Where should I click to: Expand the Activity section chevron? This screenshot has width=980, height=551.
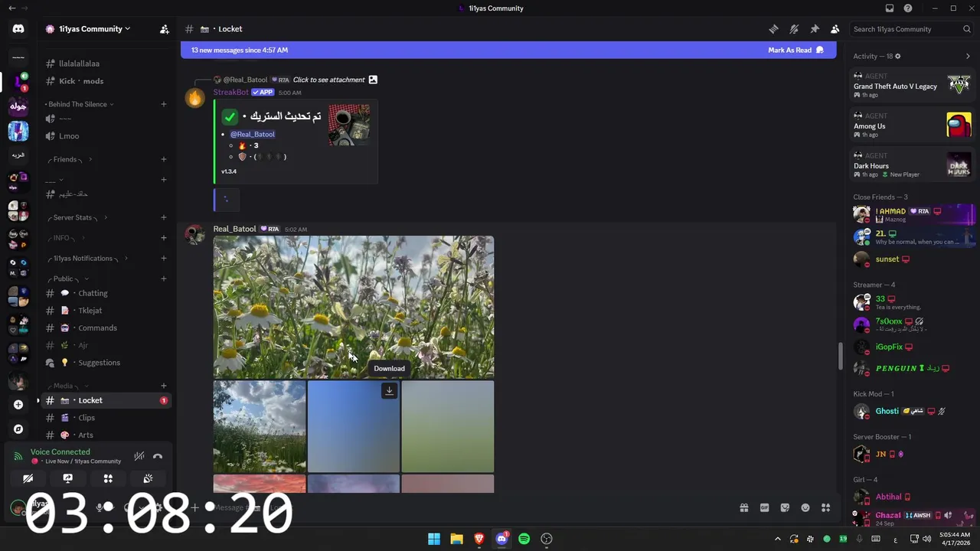pyautogui.click(x=968, y=56)
